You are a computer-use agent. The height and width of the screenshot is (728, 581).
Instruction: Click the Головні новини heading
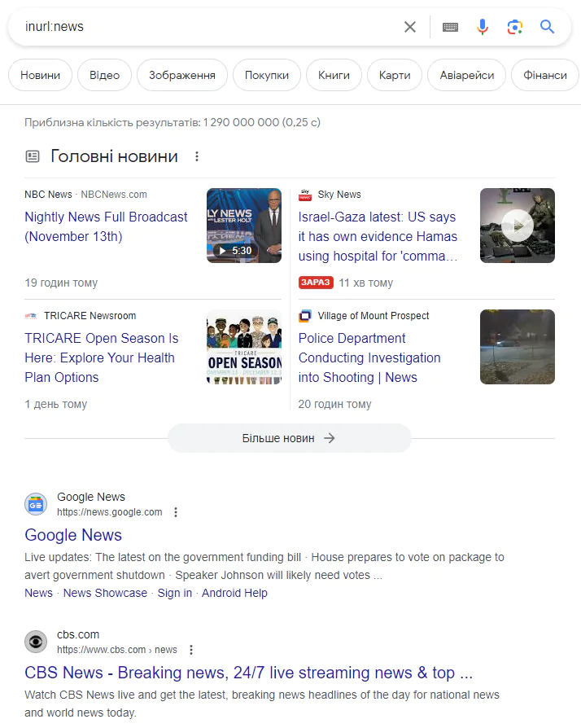point(114,156)
